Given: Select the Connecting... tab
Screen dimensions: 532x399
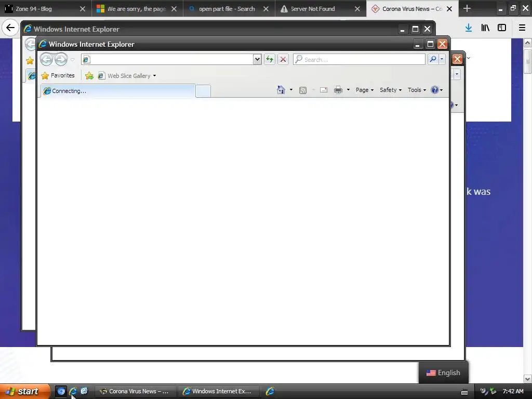Looking at the screenshot, I should click(118, 91).
